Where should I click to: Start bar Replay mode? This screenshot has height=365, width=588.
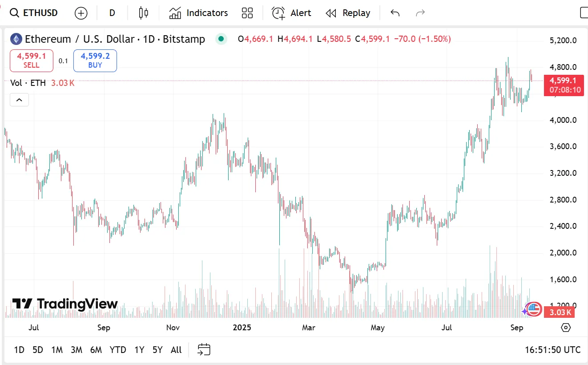click(348, 13)
